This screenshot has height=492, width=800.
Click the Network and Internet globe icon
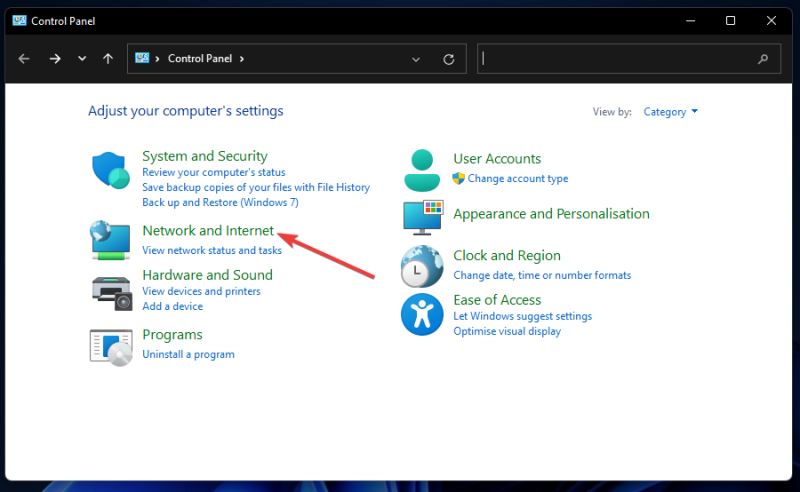(111, 240)
